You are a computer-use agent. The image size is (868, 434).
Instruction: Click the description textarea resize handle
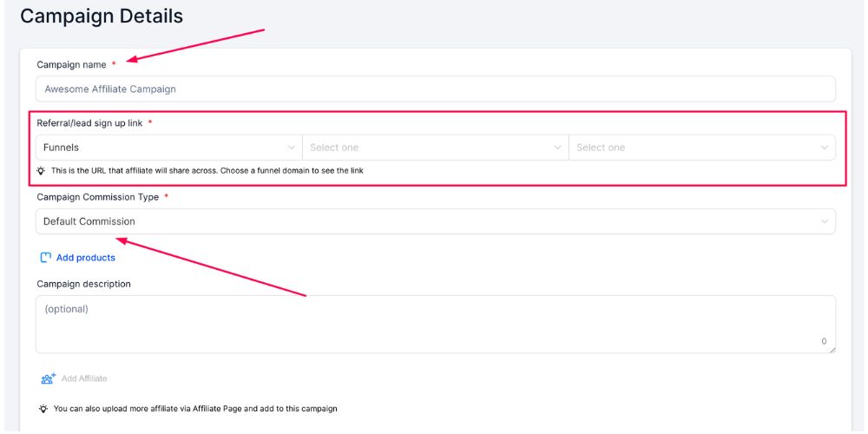coord(832,349)
